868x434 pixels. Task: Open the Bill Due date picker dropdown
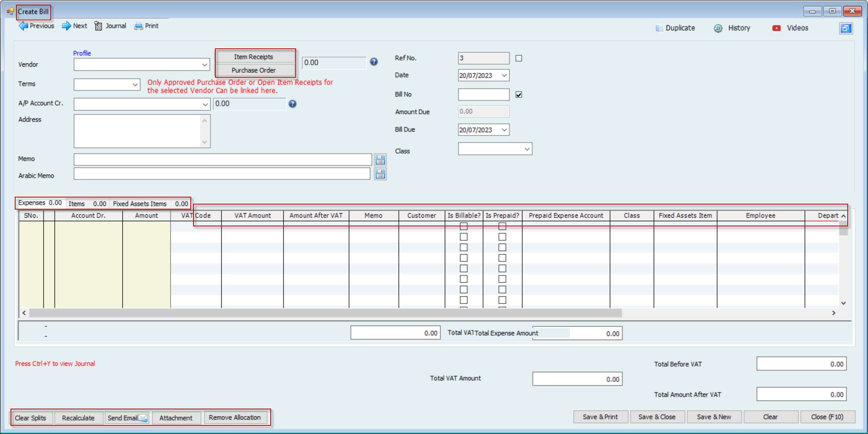[x=504, y=130]
